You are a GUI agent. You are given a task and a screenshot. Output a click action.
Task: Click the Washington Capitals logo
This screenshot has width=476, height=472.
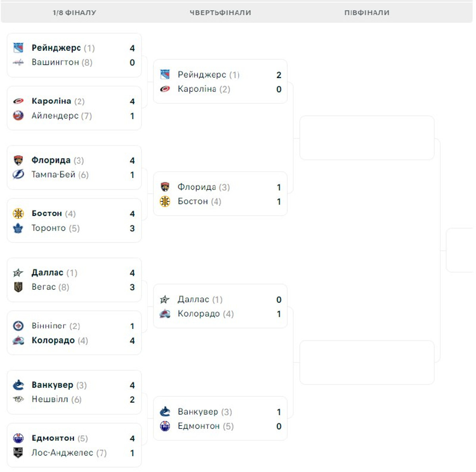click(x=18, y=62)
